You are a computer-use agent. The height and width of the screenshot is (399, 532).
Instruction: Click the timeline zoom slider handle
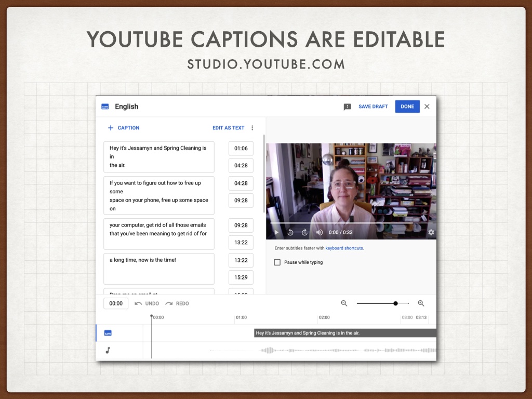(x=395, y=303)
